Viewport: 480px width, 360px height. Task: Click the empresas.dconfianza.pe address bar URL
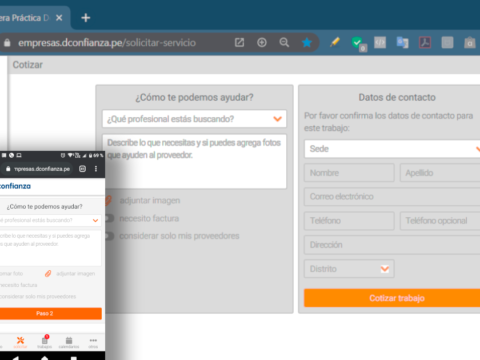(107, 43)
